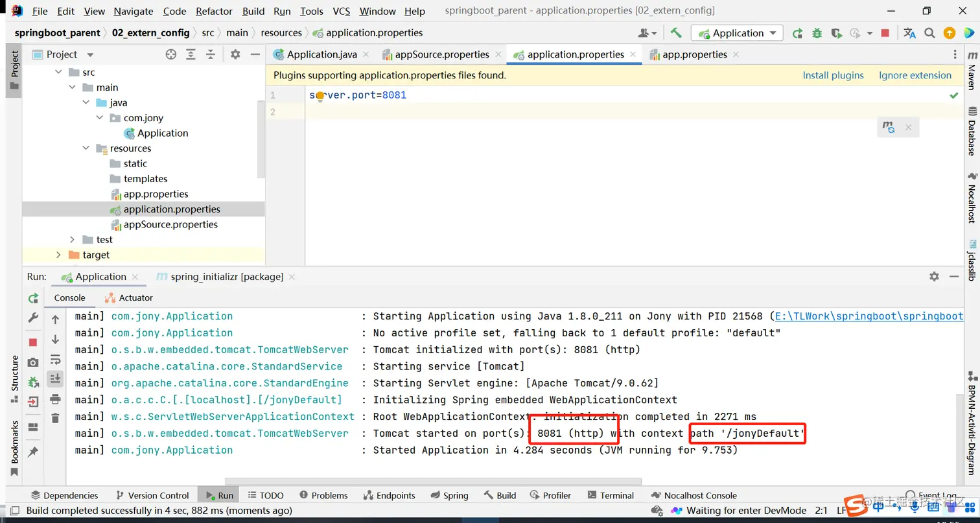Viewport: 980px width, 523px height.
Task: Hide the Project tool window
Action: coord(255,54)
